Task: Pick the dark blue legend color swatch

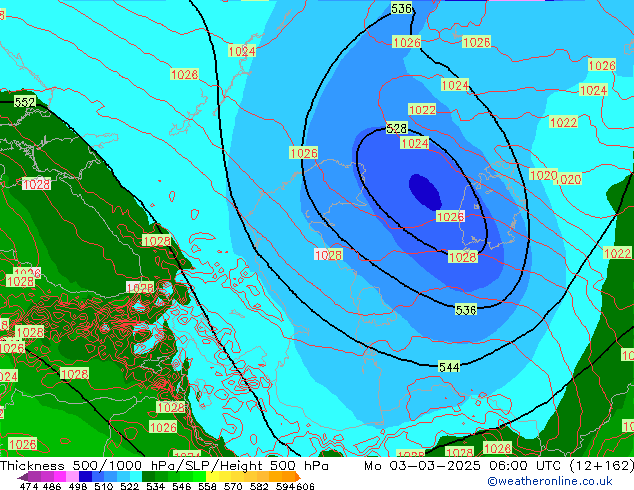Action: [x=85, y=476]
